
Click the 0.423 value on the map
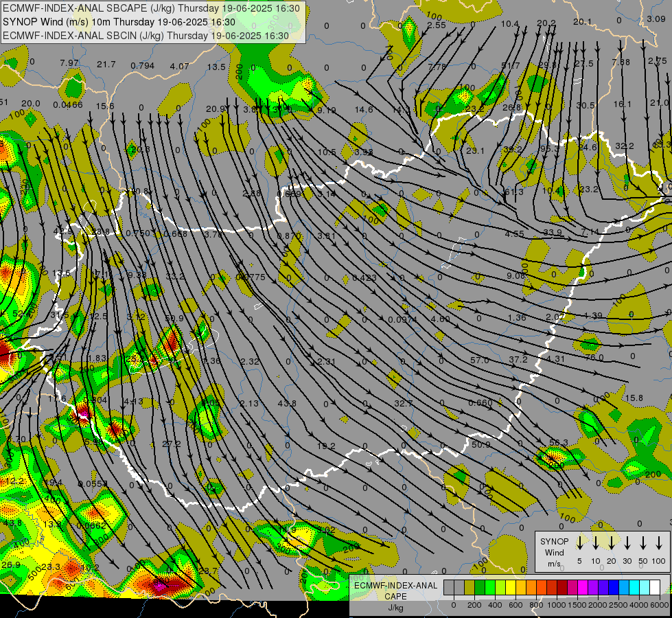pos(364,278)
